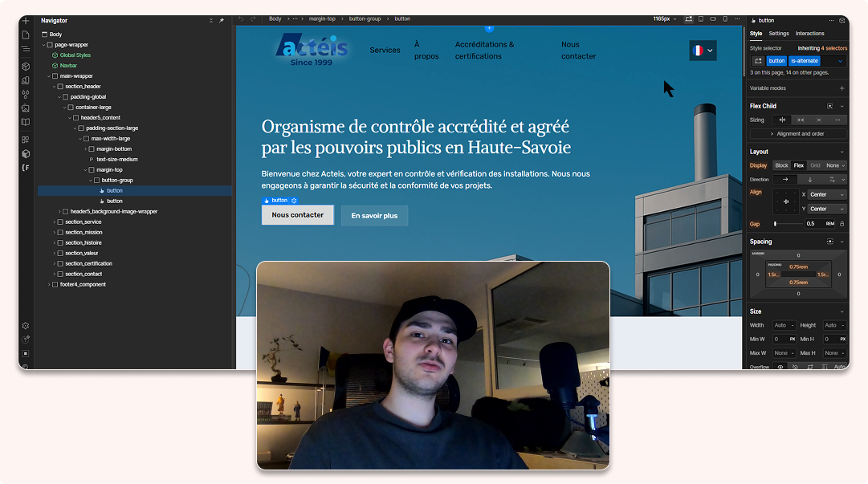Collapse all items in Navigator header

[x=211, y=20]
